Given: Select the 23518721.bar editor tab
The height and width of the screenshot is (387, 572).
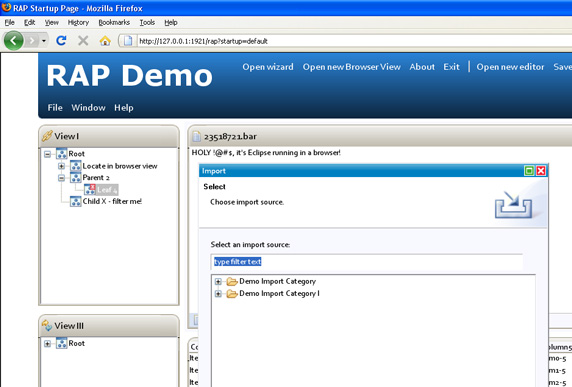Looking at the screenshot, I should 230,137.
